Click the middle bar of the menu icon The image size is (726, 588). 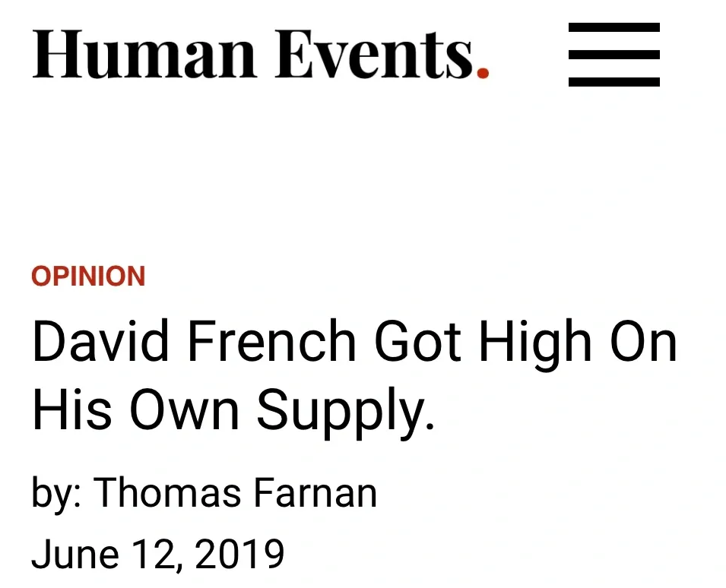point(613,55)
